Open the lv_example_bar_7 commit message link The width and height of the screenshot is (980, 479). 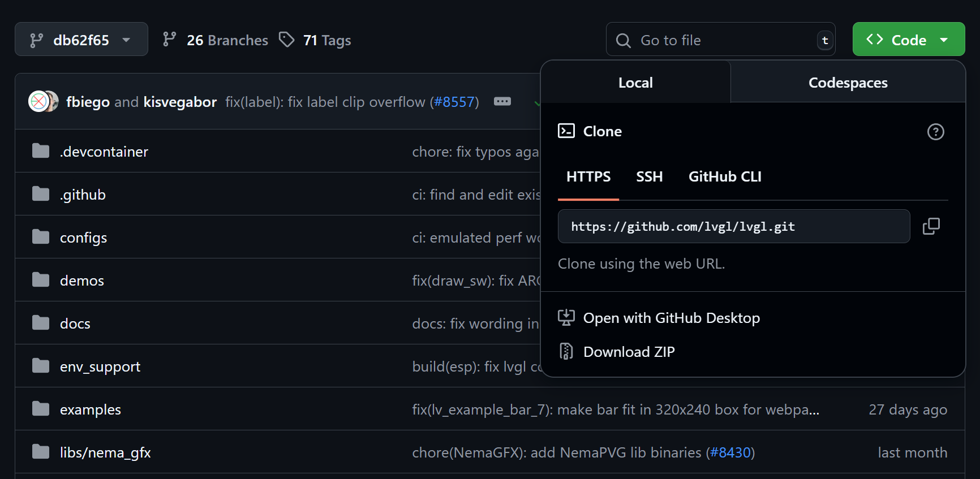[616, 409]
